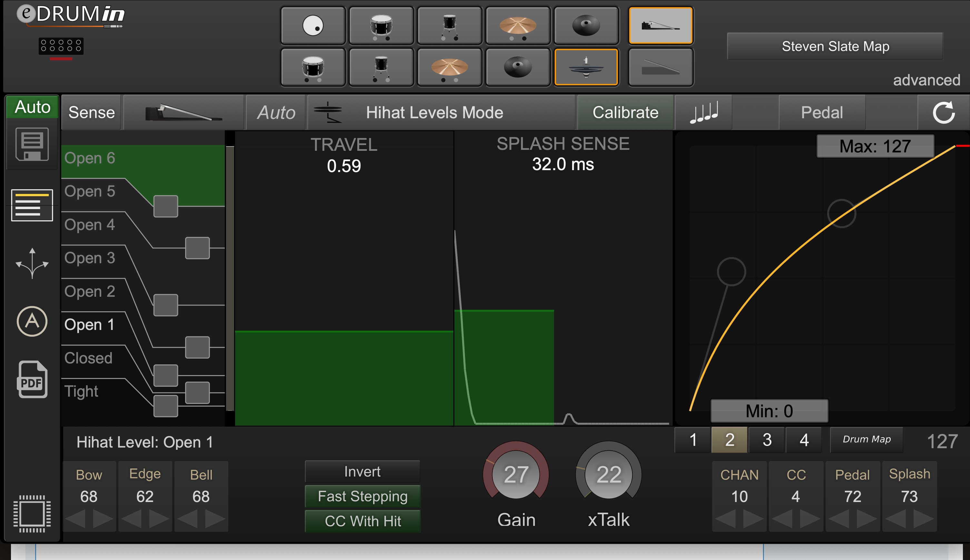Select the hi-hat cymbal pad

pyautogui.click(x=586, y=67)
